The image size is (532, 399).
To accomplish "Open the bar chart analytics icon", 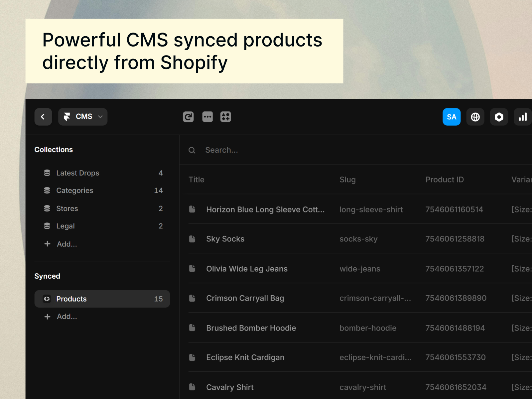I will [x=522, y=117].
